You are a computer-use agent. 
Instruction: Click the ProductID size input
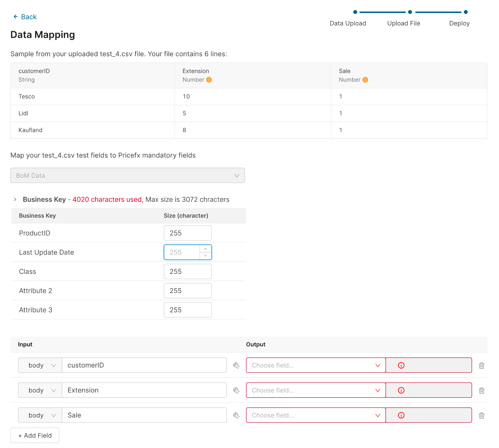pyautogui.click(x=188, y=233)
